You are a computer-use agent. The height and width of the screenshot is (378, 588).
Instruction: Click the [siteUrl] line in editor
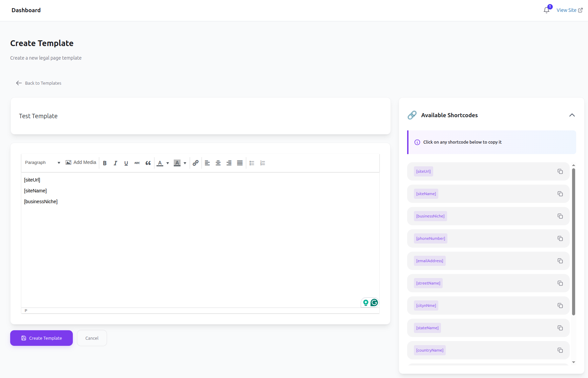pyautogui.click(x=32, y=180)
